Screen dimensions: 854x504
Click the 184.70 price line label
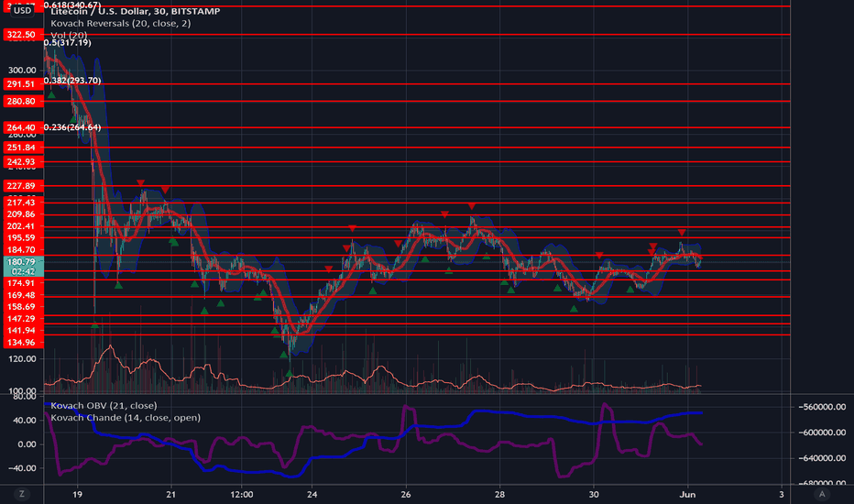click(23, 249)
